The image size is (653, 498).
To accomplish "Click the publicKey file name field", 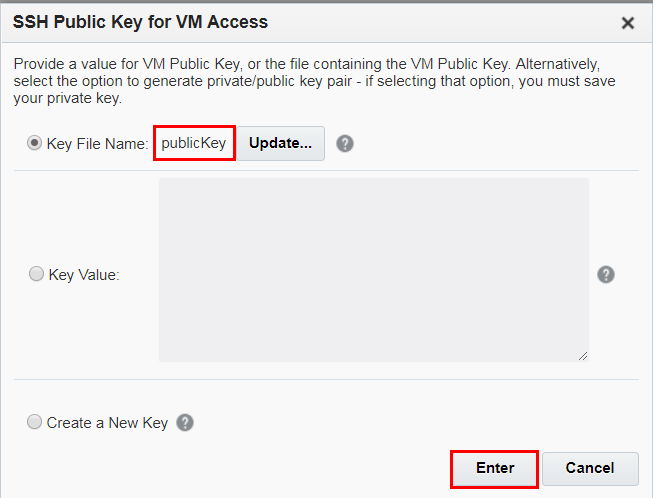I will [x=195, y=143].
